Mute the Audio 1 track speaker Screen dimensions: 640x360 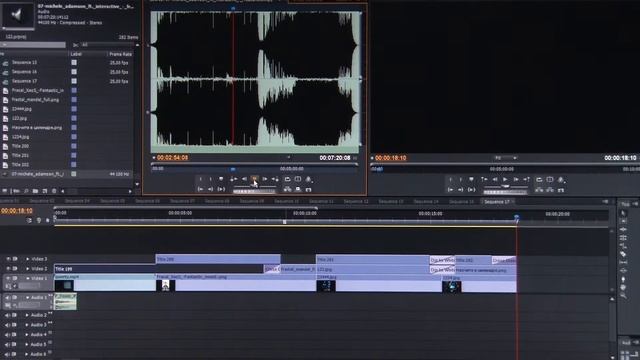(7, 298)
